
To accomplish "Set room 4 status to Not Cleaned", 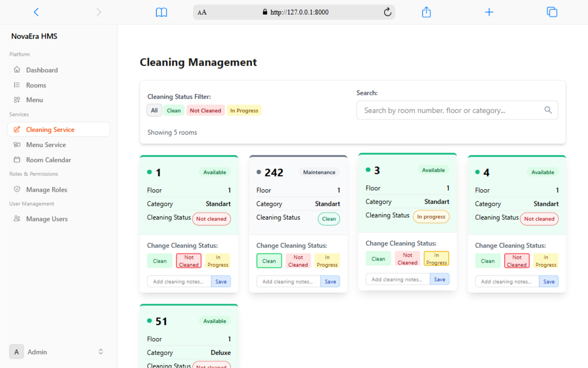I will click(x=517, y=261).
